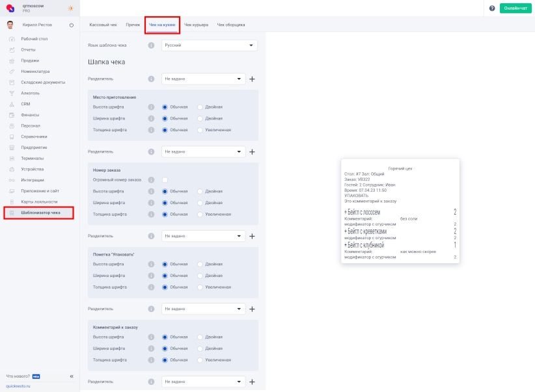This screenshot has width=535, height=392.
Task: Select Обычная width for Пометка Упаковать
Action: coord(165,276)
